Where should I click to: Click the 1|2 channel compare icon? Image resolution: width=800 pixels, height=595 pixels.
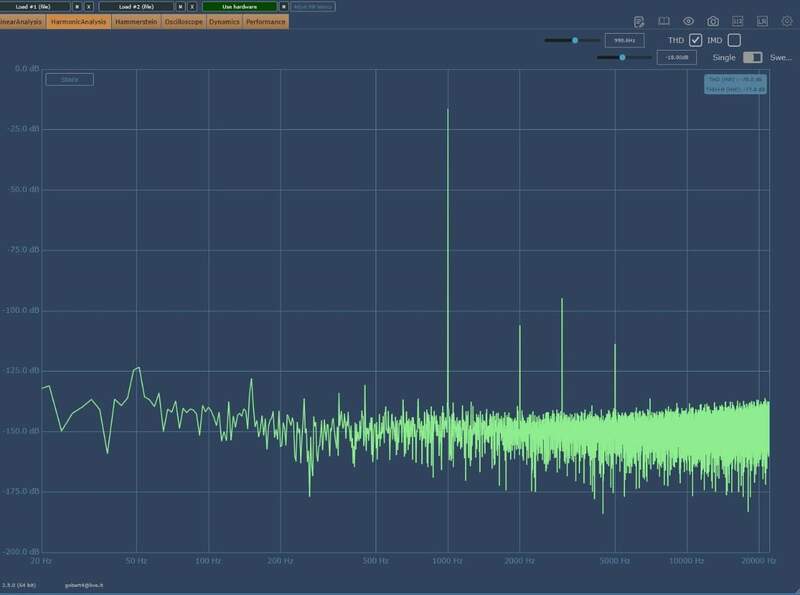(x=738, y=21)
